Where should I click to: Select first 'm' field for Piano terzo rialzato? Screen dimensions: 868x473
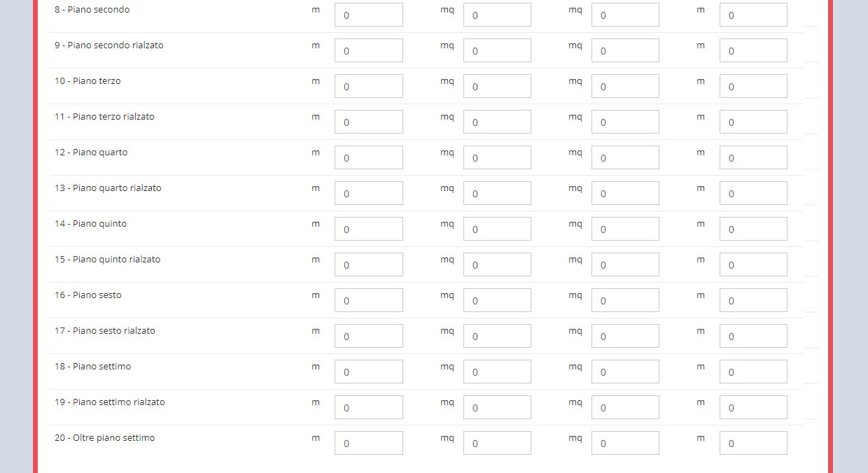[368, 122]
